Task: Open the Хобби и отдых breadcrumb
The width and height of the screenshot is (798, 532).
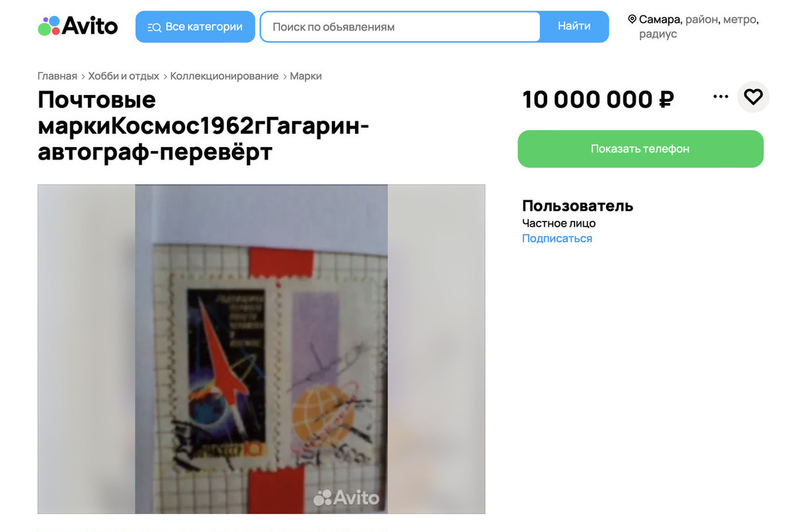Action: click(x=124, y=76)
